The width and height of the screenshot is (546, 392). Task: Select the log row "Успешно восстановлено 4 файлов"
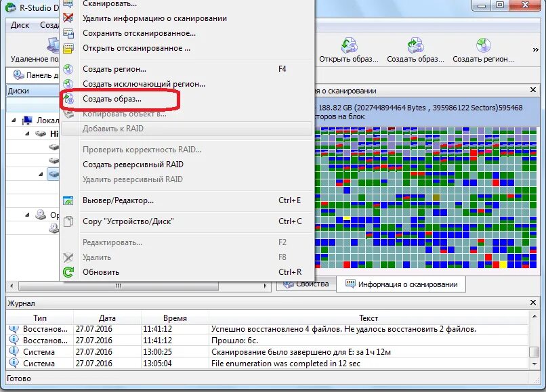coord(267,329)
